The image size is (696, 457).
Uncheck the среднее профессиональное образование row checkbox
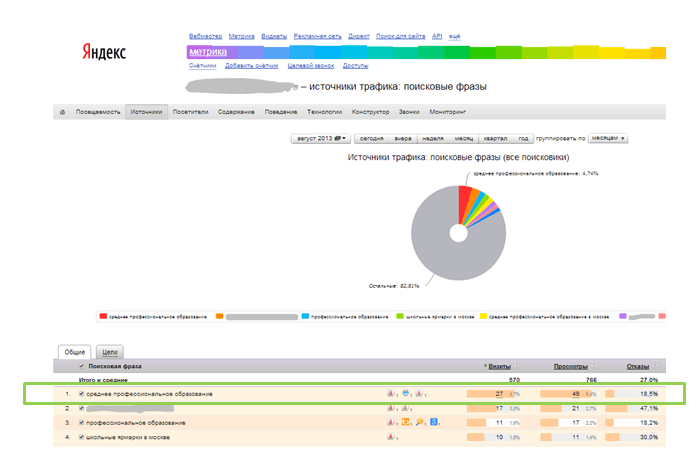pyautogui.click(x=82, y=394)
